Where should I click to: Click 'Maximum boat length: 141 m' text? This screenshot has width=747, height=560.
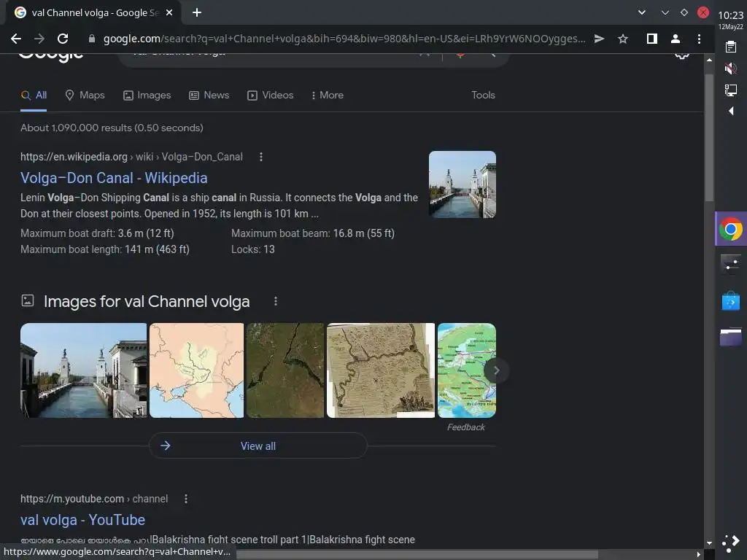[x=105, y=249]
